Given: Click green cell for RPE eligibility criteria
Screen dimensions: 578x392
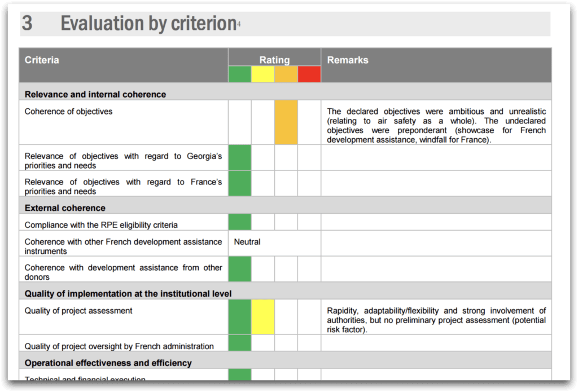Looking at the screenshot, I should point(239,222).
